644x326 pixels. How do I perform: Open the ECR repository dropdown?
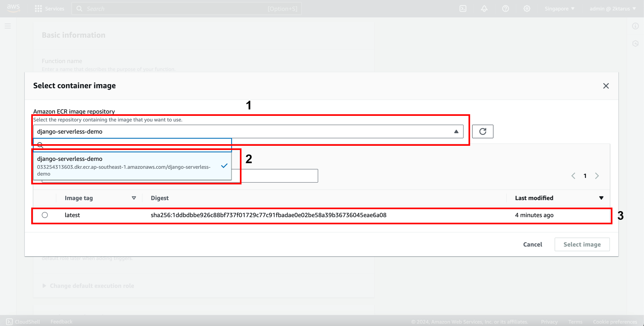[x=248, y=131]
